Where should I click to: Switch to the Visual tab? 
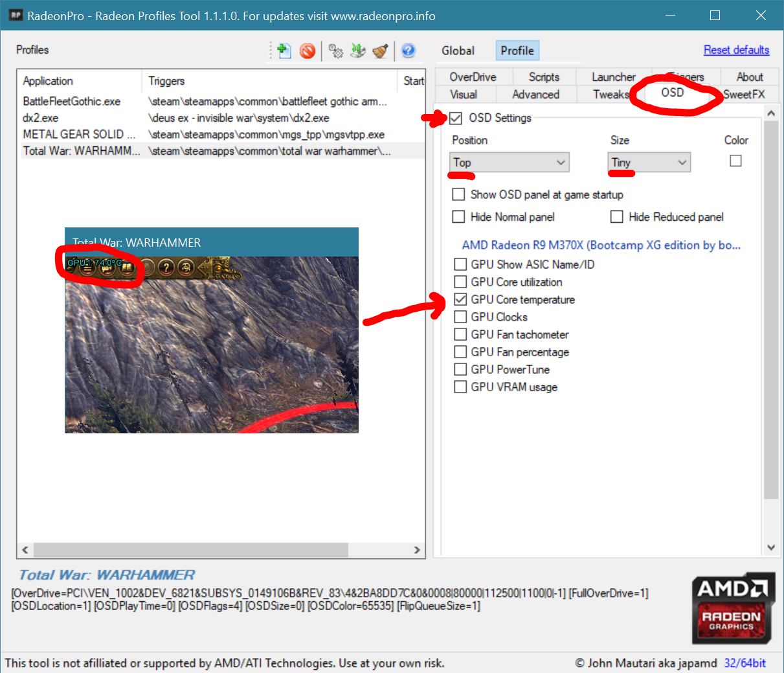[x=464, y=95]
